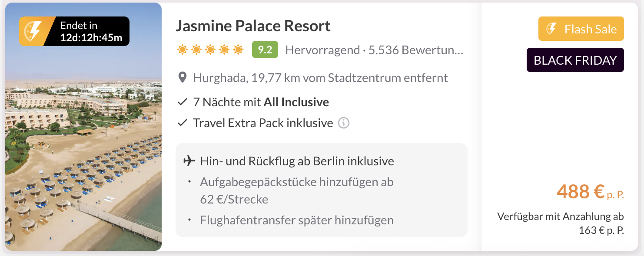Click the checkmark next to 7 Nächte
Screen dimensions: 644x256
point(183,102)
